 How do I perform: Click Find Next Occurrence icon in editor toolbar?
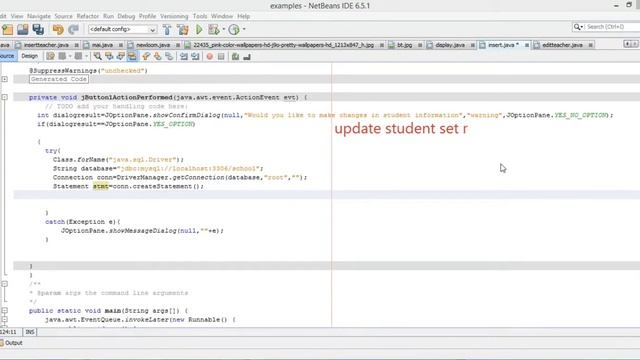click(x=120, y=56)
